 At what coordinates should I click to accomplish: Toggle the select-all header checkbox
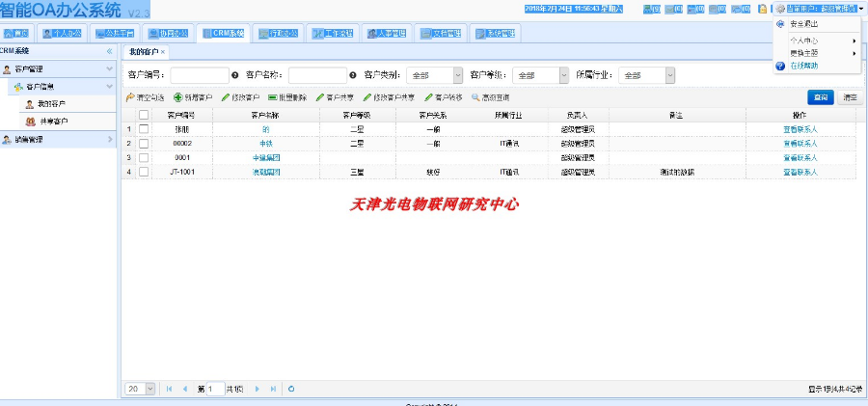point(144,115)
